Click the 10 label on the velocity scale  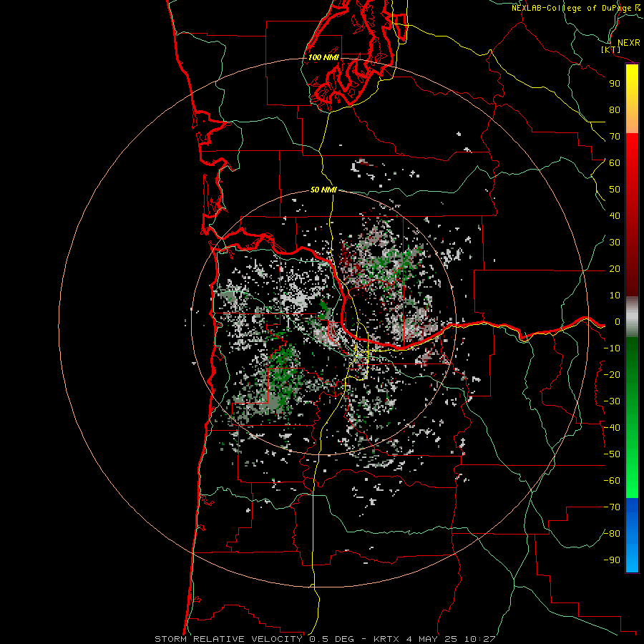[615, 296]
